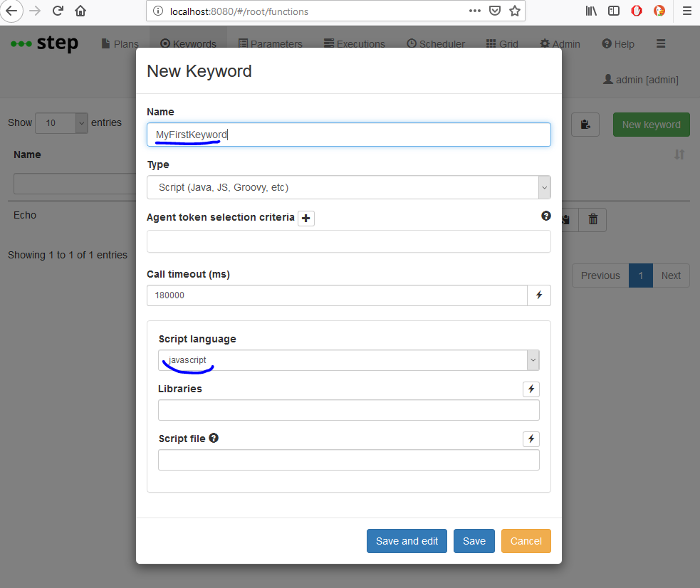Click the red Opera-style extension icon
Screen dimensions: 700x588
tap(637, 11)
